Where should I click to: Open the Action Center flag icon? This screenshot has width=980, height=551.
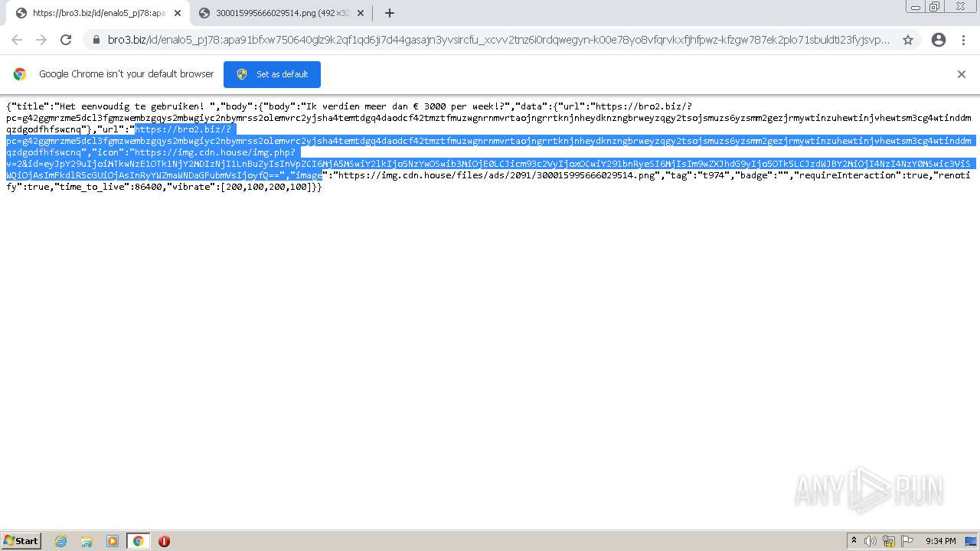pyautogui.click(x=907, y=541)
